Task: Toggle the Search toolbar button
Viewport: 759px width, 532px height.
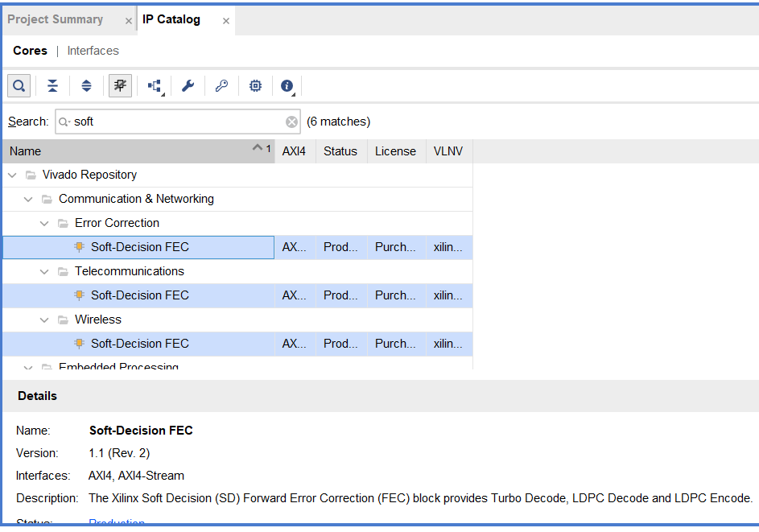Action: 19,85
